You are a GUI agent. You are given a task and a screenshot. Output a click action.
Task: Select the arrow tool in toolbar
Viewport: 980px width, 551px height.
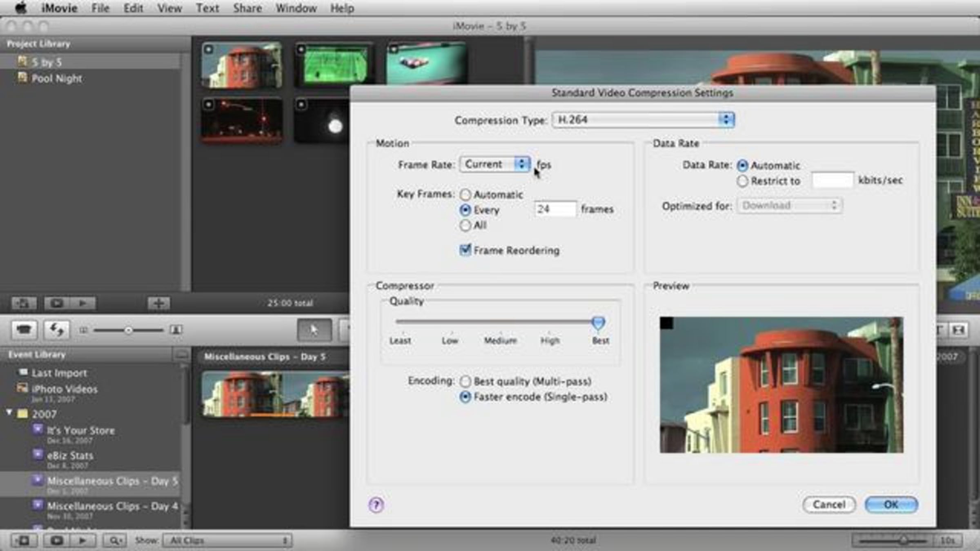click(x=314, y=330)
